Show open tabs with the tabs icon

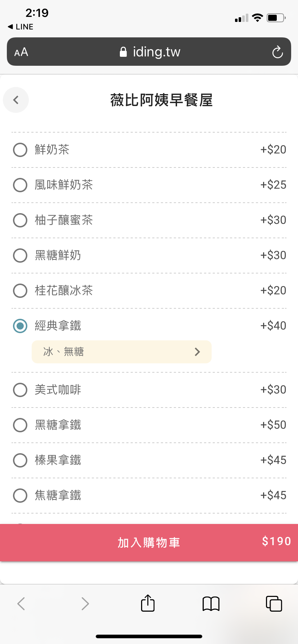(274, 603)
